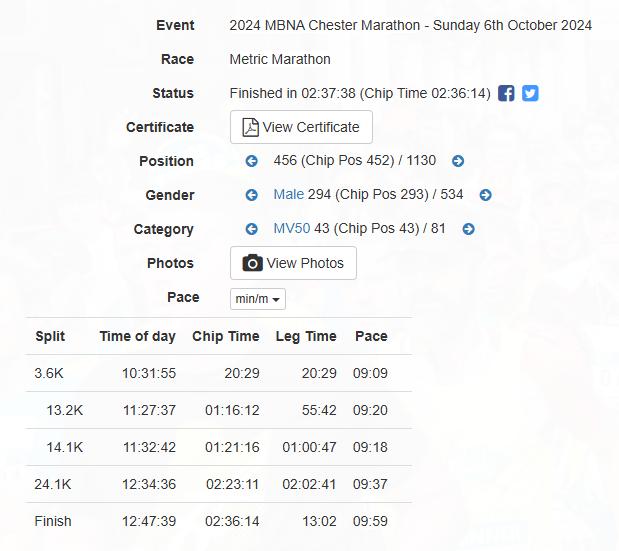619x551 pixels.
Task: Click next Category position arrow
Action: point(469,229)
